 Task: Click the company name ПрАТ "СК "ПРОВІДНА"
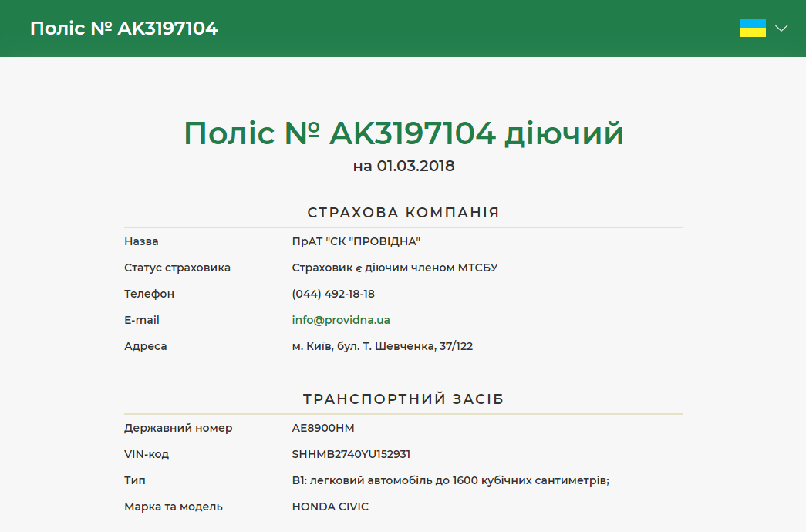(356, 241)
